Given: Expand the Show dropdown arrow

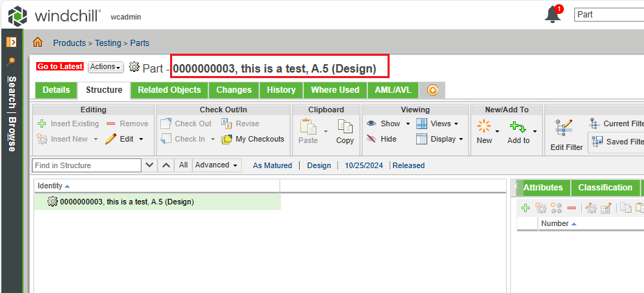Looking at the screenshot, I should point(408,123).
